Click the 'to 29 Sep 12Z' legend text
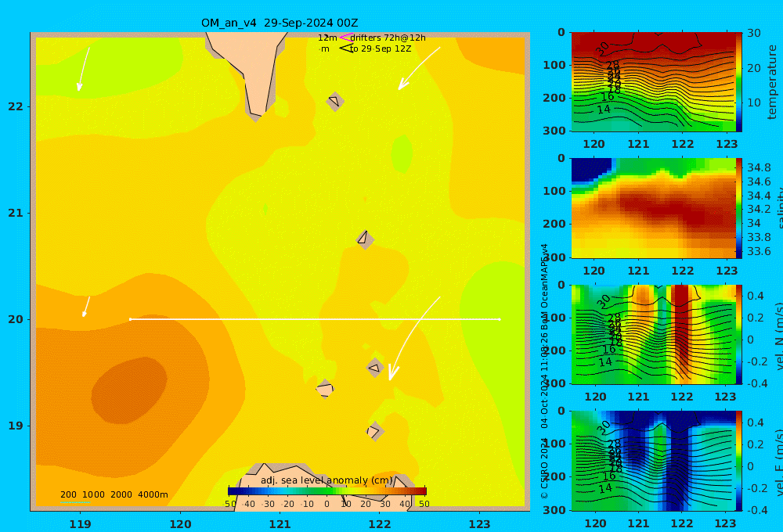Image resolution: width=783 pixels, height=532 pixels. click(x=381, y=49)
